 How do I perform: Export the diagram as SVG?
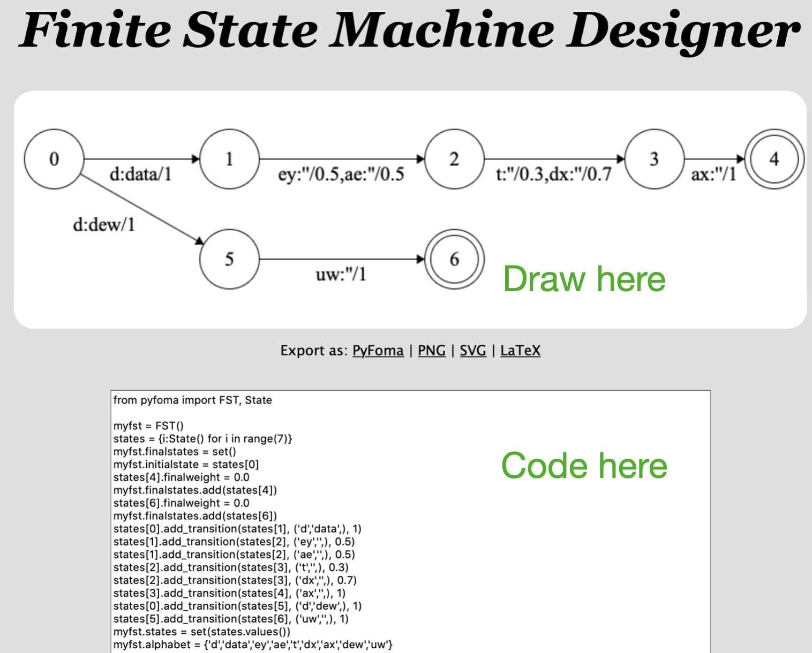pos(473,351)
